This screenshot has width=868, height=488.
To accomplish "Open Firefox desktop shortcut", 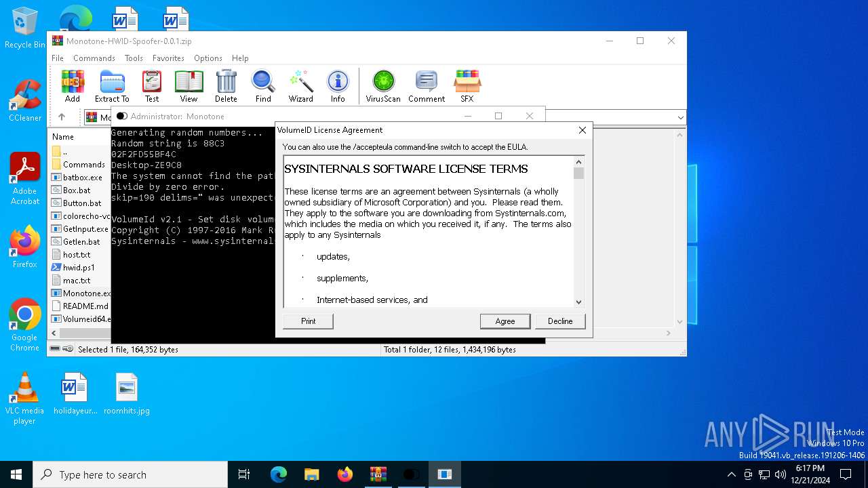I will tap(25, 247).
